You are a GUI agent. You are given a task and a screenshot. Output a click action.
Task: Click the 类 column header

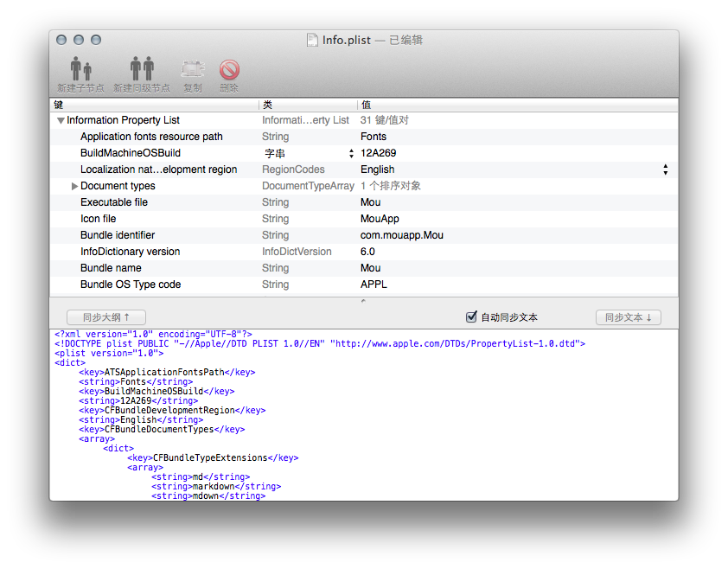point(308,105)
